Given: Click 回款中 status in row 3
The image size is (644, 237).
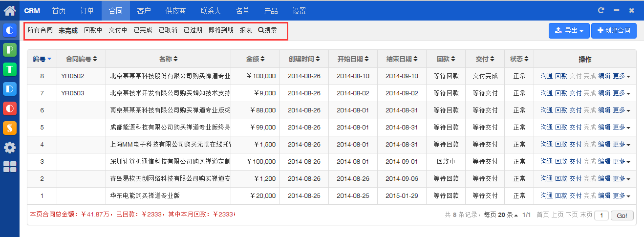Looking at the screenshot, I should [446, 162].
